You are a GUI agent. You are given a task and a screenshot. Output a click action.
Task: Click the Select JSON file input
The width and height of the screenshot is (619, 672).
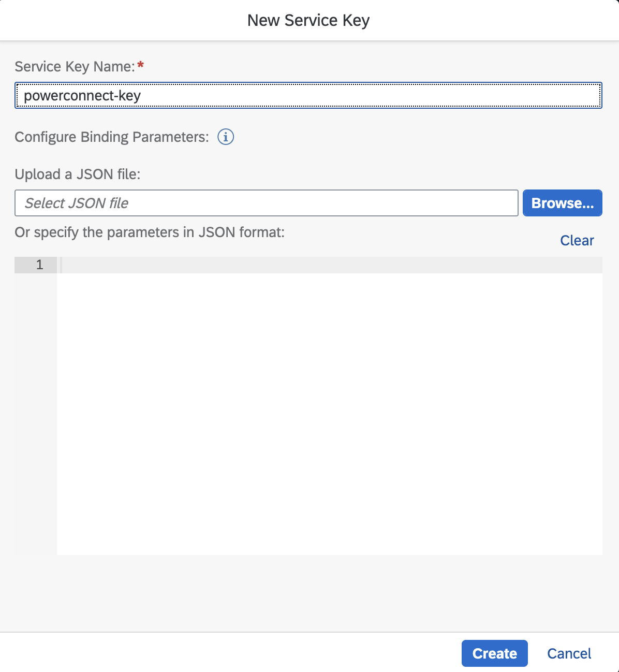coord(266,203)
